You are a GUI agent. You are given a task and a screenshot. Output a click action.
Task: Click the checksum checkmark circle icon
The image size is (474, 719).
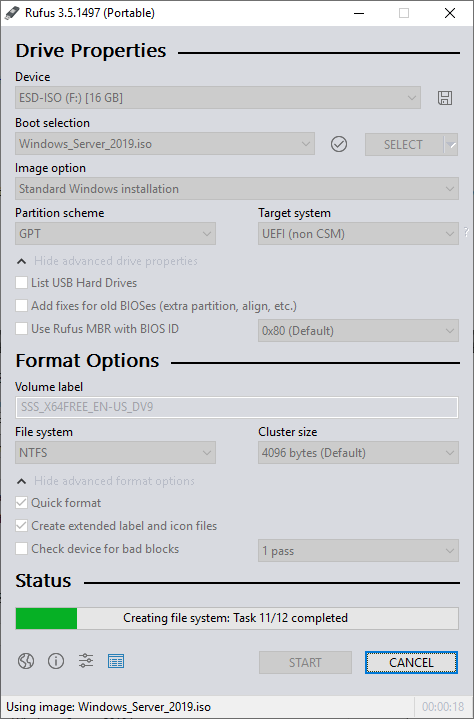click(x=339, y=144)
